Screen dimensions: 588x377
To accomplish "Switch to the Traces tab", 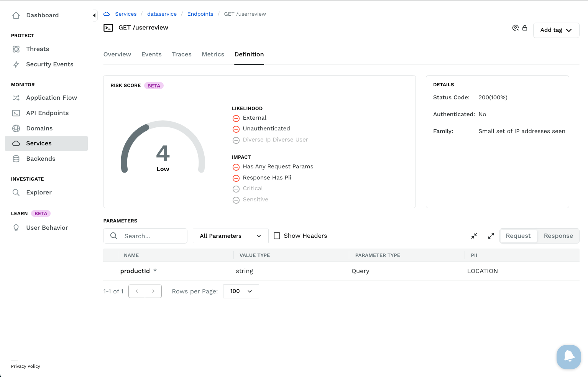I will pos(182,54).
